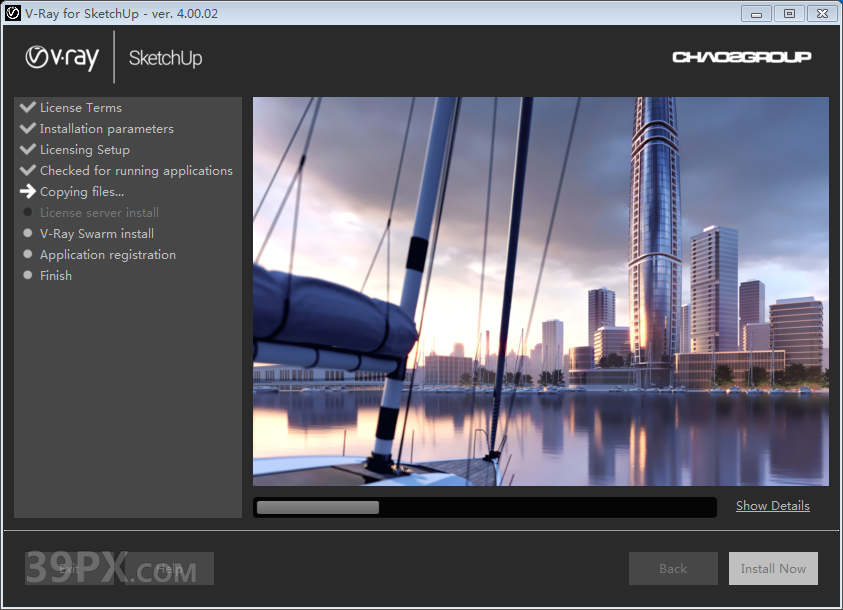The height and width of the screenshot is (610, 843).
Task: Go Back to the previous step
Action: (673, 569)
